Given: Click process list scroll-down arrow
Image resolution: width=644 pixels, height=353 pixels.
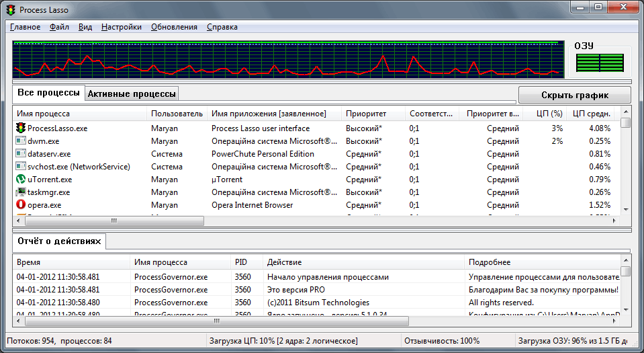Looking at the screenshot, I should click(625, 210).
